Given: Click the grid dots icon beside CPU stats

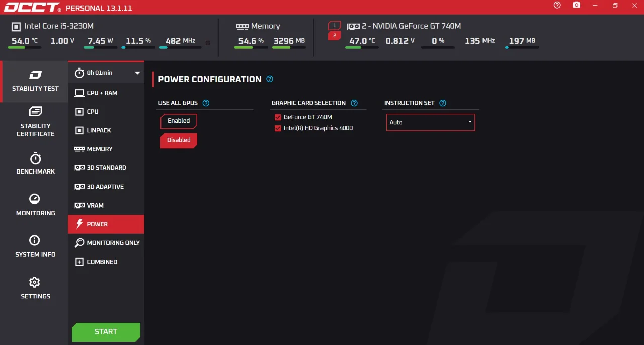Looking at the screenshot, I should coord(208,43).
